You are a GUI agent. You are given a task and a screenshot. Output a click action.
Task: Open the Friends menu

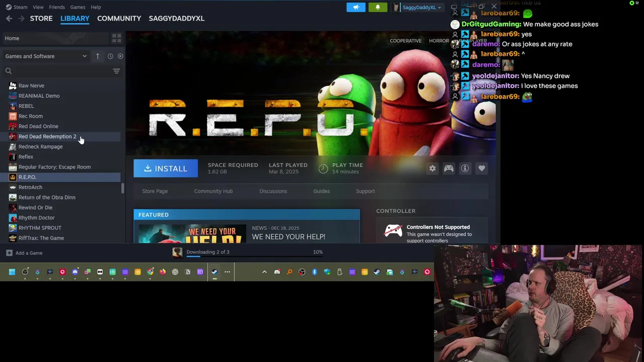pyautogui.click(x=57, y=7)
